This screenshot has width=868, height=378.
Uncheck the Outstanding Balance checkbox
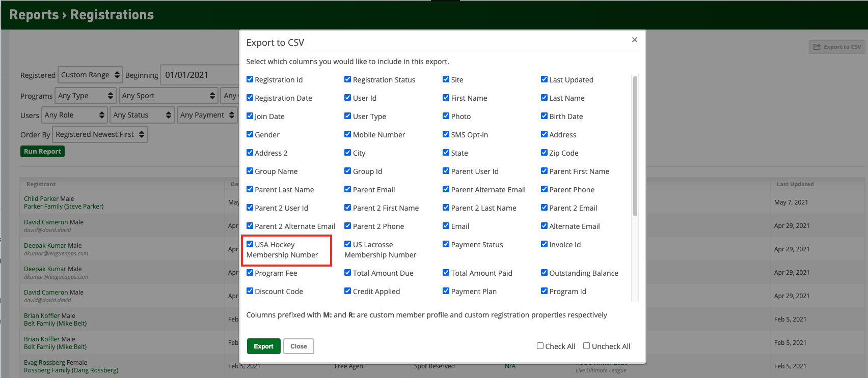[x=544, y=273]
